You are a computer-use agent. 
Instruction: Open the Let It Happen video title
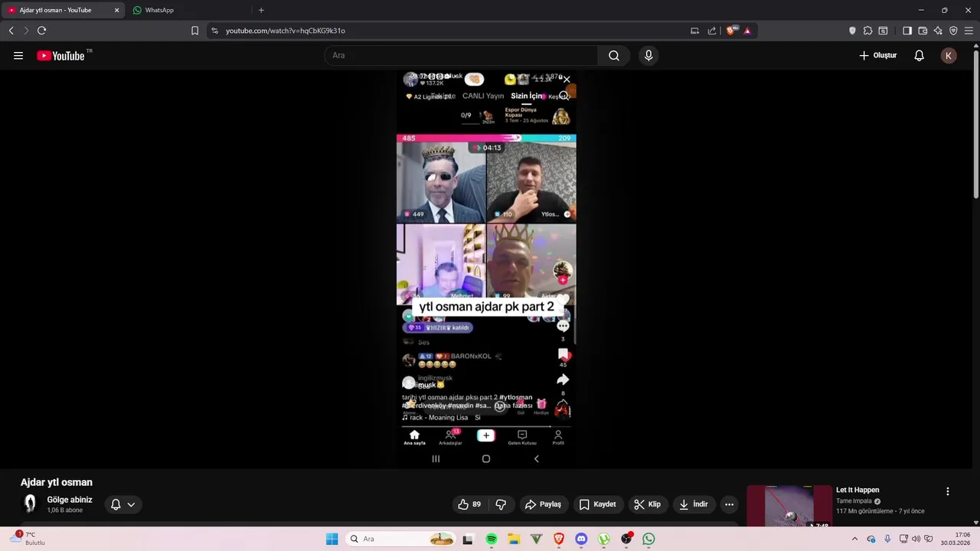pos(857,490)
